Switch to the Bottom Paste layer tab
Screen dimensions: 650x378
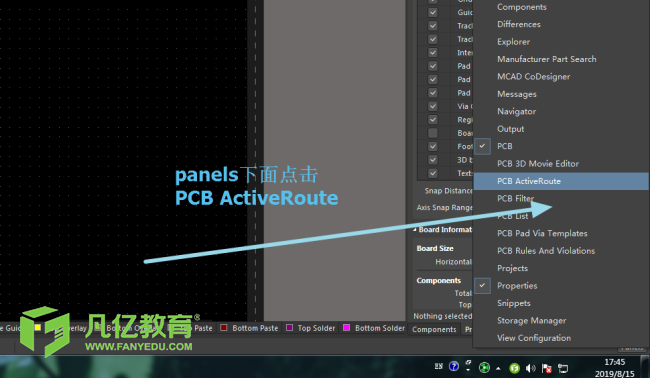tap(249, 328)
